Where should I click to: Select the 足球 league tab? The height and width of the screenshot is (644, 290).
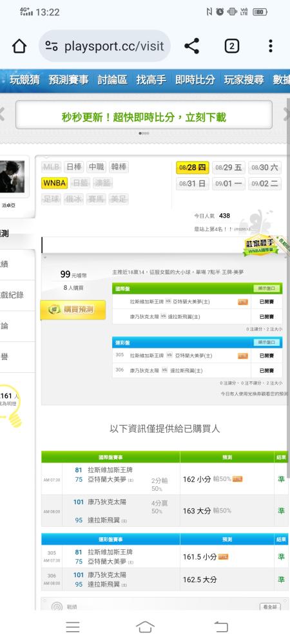(x=52, y=199)
